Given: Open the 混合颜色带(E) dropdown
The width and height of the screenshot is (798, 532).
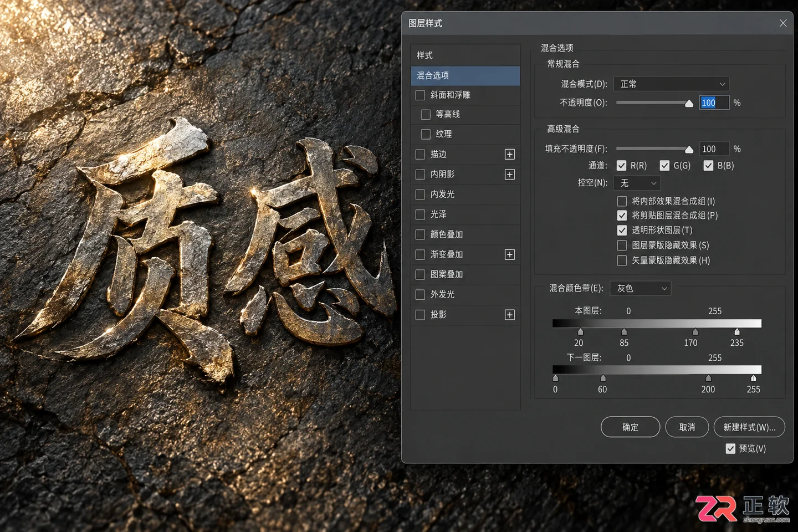Looking at the screenshot, I should tap(641, 289).
